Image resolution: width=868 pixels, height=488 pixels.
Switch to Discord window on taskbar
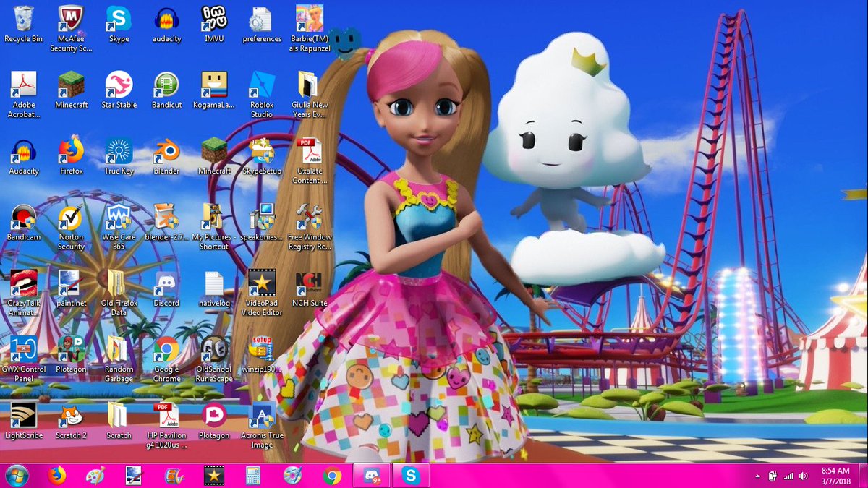click(372, 475)
